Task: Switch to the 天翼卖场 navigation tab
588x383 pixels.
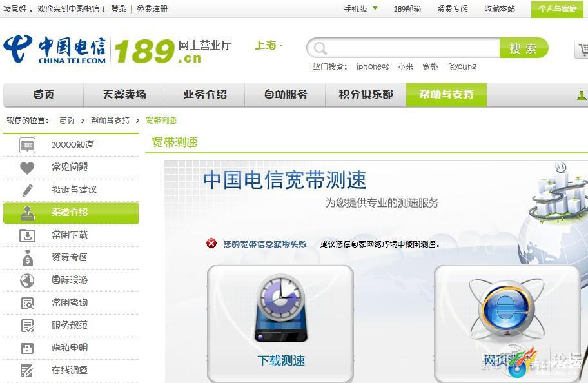Action: [124, 95]
